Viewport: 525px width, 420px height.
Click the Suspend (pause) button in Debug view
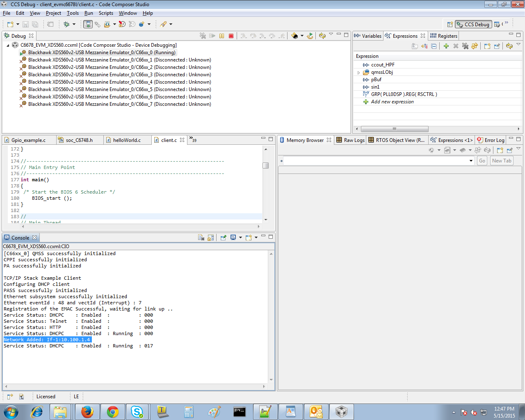[221, 36]
